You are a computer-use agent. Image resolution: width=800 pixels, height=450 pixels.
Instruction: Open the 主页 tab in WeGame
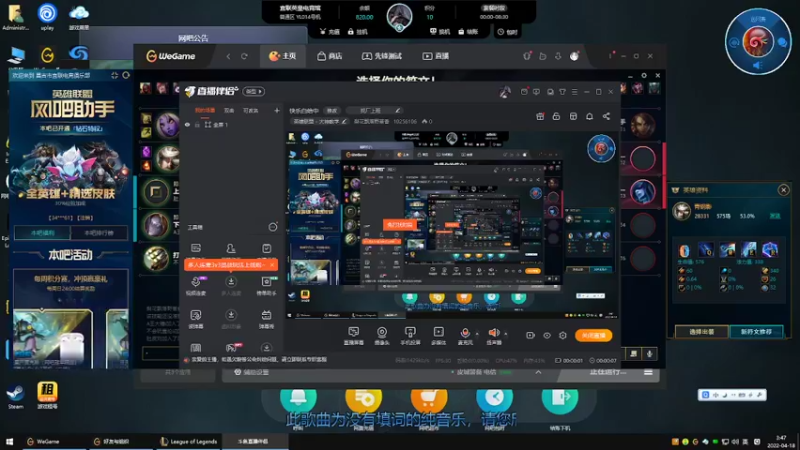point(283,56)
